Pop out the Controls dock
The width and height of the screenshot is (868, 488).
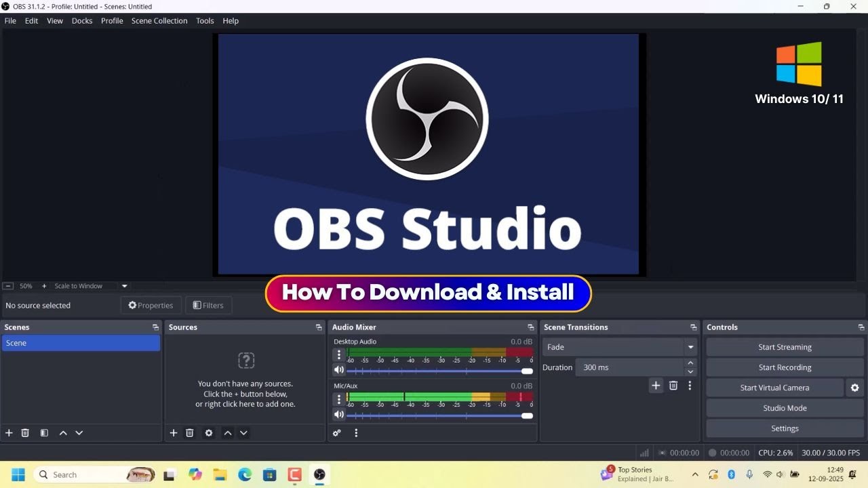click(861, 327)
